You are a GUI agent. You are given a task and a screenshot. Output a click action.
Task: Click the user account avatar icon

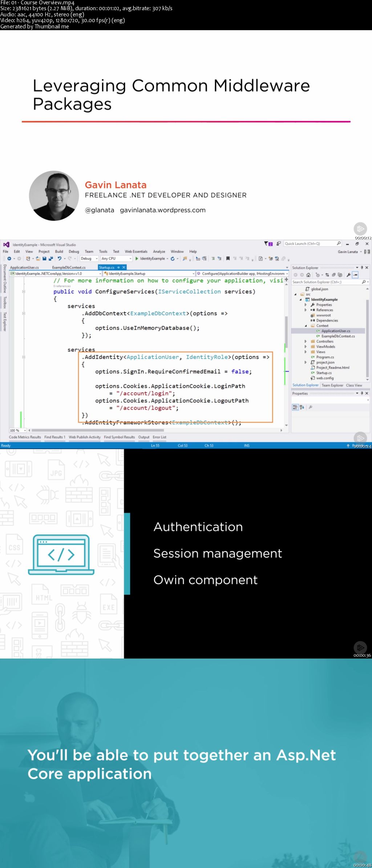pyautogui.click(x=367, y=252)
